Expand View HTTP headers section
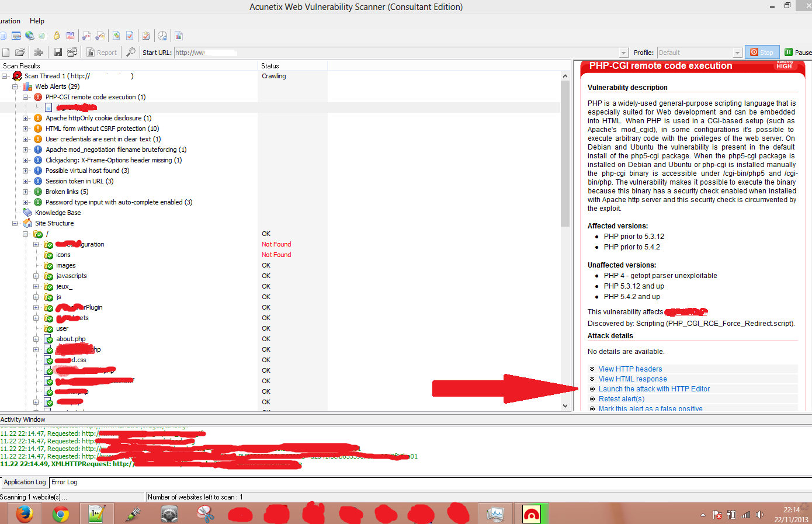Image resolution: width=812 pixels, height=524 pixels. [x=630, y=369]
